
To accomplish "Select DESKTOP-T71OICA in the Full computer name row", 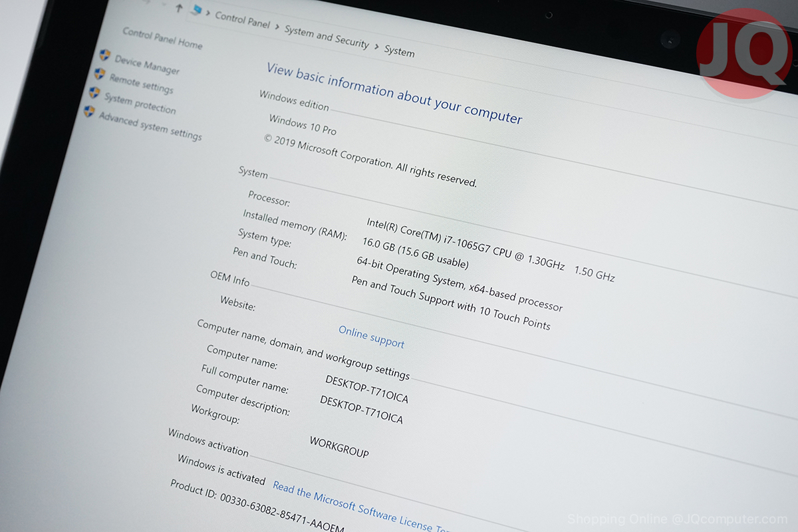I will [x=361, y=410].
